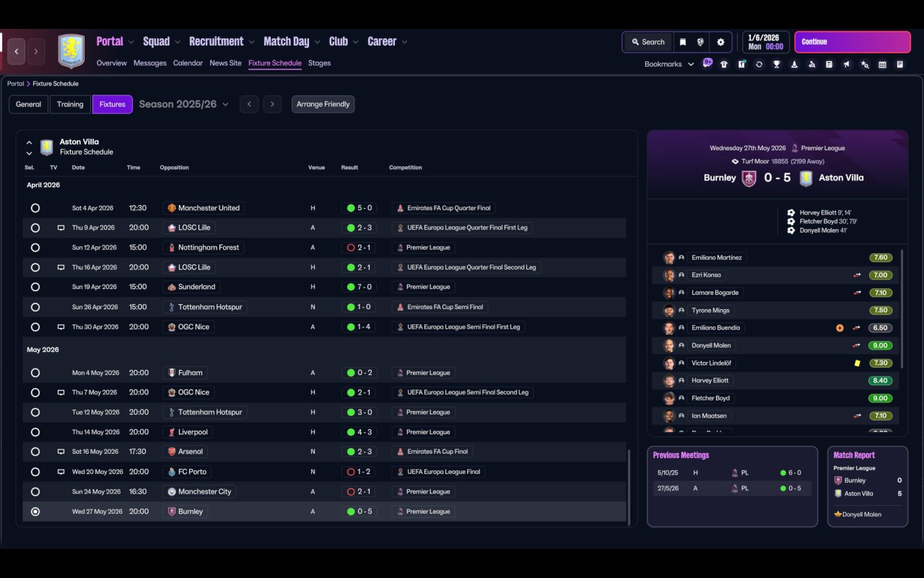This screenshot has width=924, height=578.
Task: Open the shirt bookmark icon
Action: pos(724,64)
